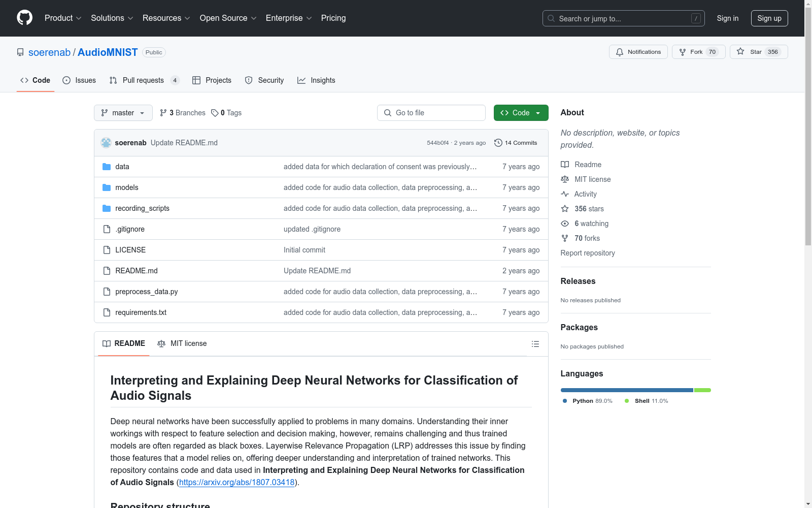The height and width of the screenshot is (508, 812).
Task: Switch to the Insights tab
Action: 316,80
